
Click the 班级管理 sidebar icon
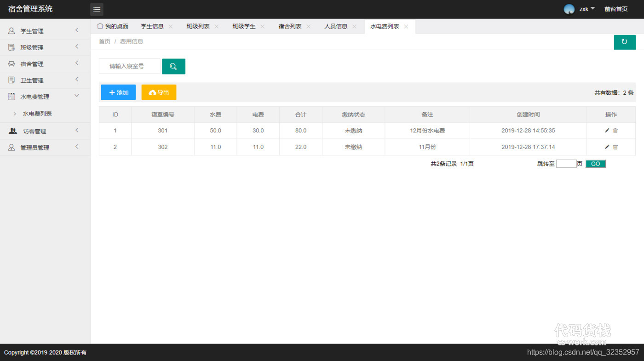11,47
